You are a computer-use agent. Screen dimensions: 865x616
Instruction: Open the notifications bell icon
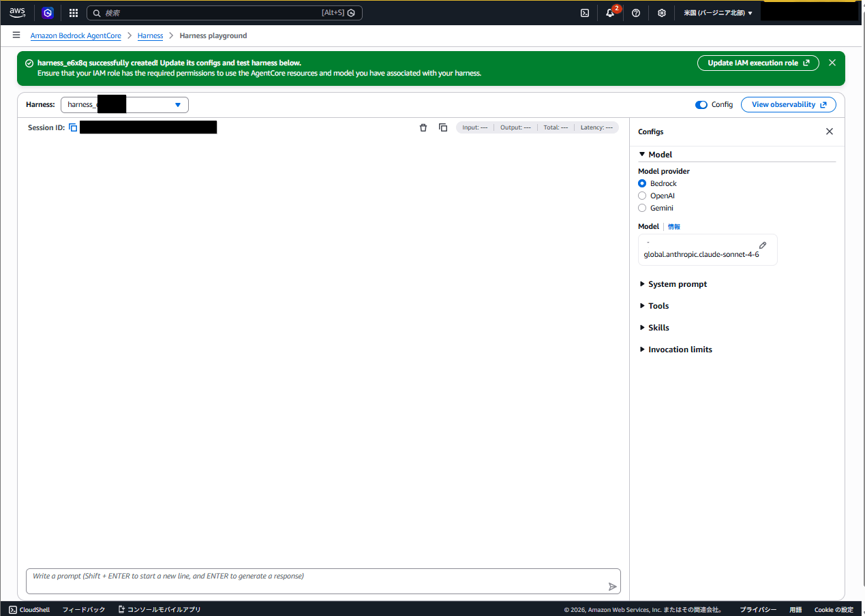point(610,13)
